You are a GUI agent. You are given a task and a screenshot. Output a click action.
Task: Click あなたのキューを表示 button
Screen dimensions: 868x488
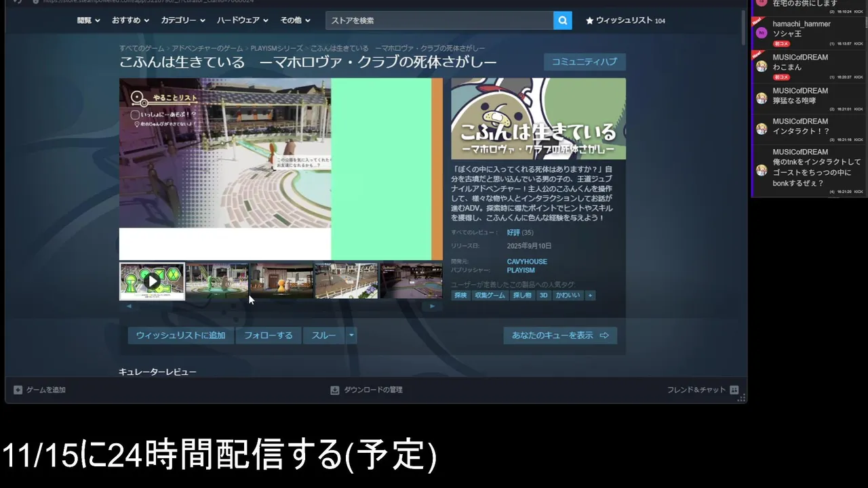[560, 335]
